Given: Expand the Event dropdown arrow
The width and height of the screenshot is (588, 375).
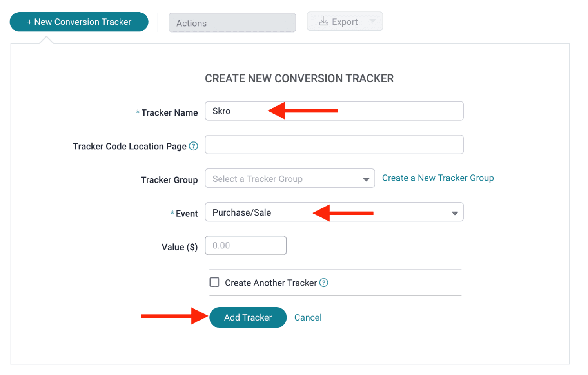Looking at the screenshot, I should click(x=455, y=213).
